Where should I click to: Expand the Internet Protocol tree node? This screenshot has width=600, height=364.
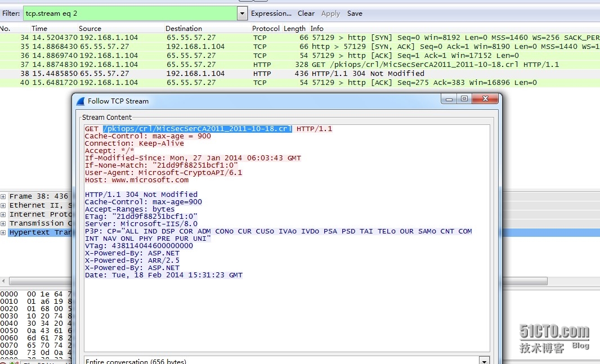[x=3, y=214]
